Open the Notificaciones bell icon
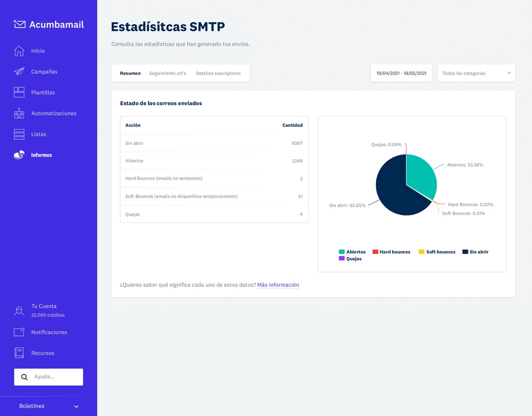The image size is (532, 416). 19,332
